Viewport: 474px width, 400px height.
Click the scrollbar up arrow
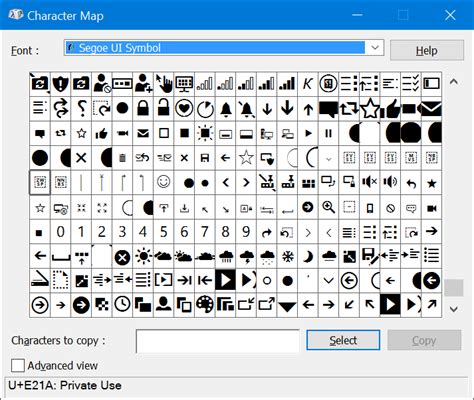(454, 81)
